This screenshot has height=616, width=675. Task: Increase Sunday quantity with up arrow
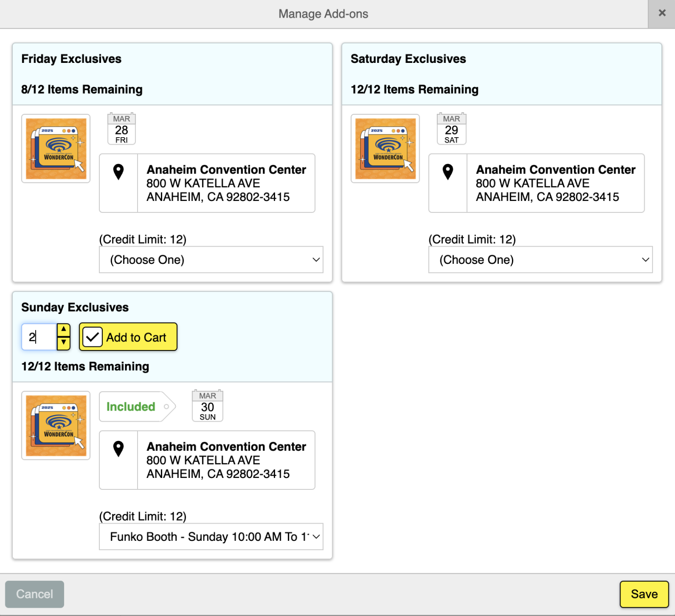click(x=64, y=330)
